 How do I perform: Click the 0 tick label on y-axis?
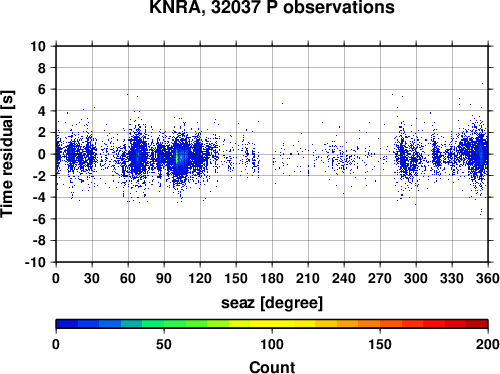42,154
